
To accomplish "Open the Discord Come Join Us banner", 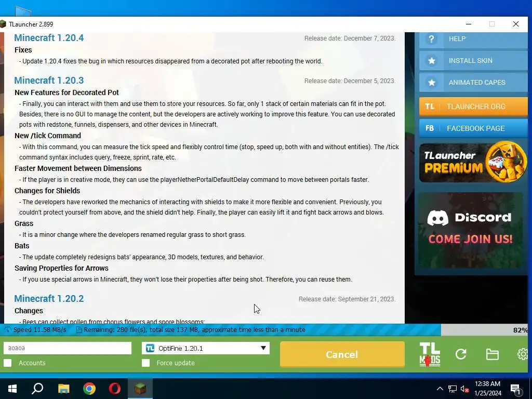I will tap(471, 230).
